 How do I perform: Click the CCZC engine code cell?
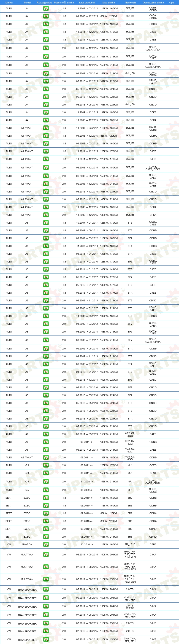[153, 465]
